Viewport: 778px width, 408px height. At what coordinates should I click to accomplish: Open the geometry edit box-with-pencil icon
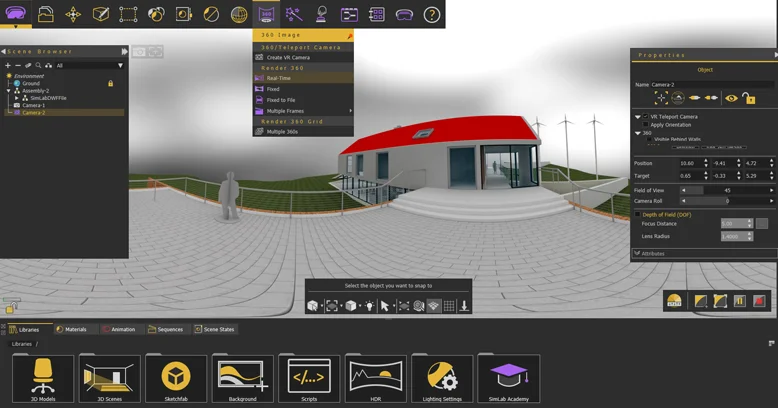click(101, 14)
